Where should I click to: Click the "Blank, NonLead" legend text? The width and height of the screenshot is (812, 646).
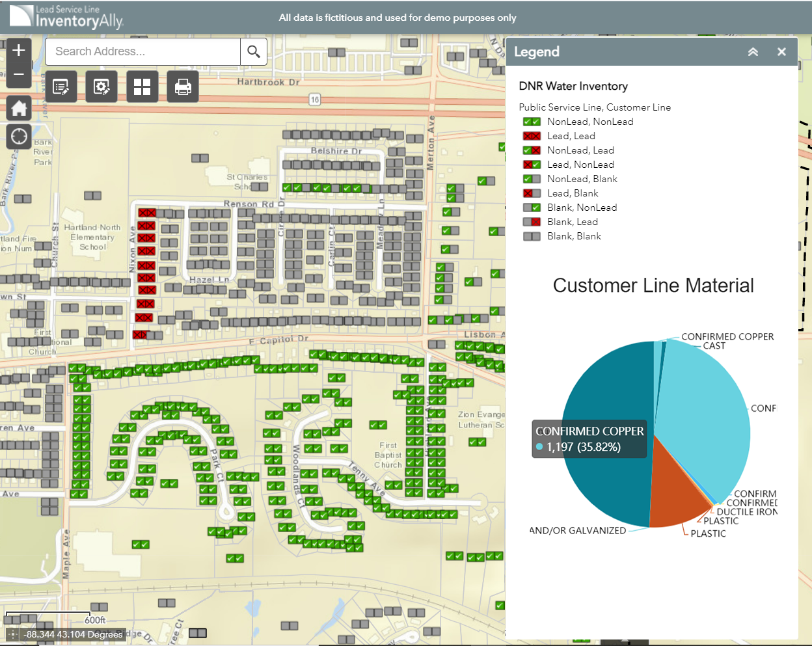click(582, 208)
